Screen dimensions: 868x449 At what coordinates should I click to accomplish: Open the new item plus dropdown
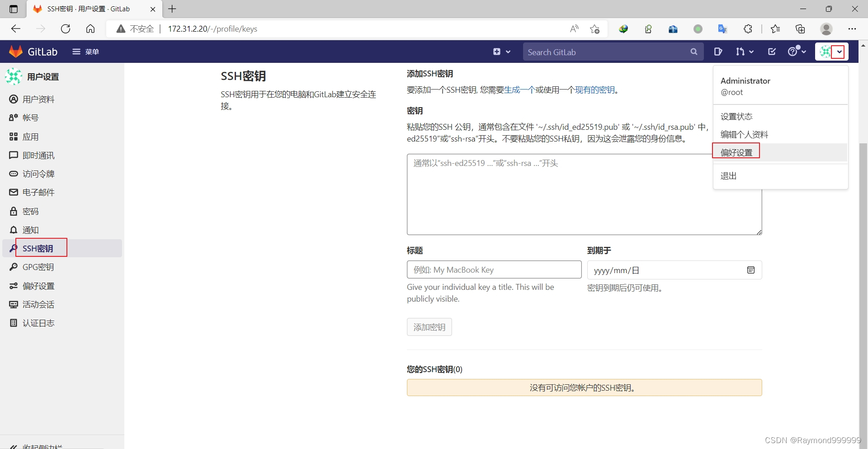click(x=502, y=52)
